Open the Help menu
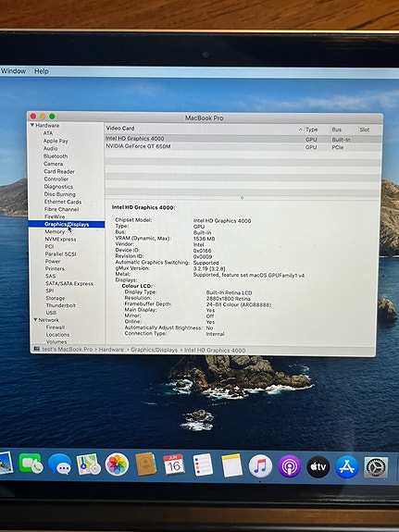This screenshot has width=399, height=532. [41, 71]
